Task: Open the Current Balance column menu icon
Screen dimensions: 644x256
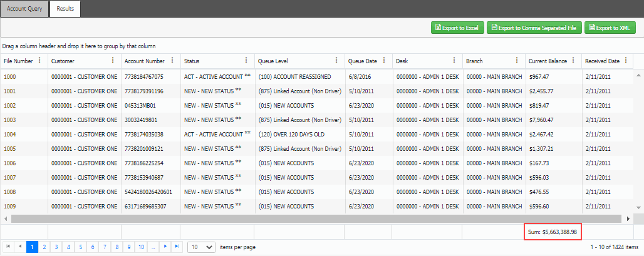Action: point(573,61)
